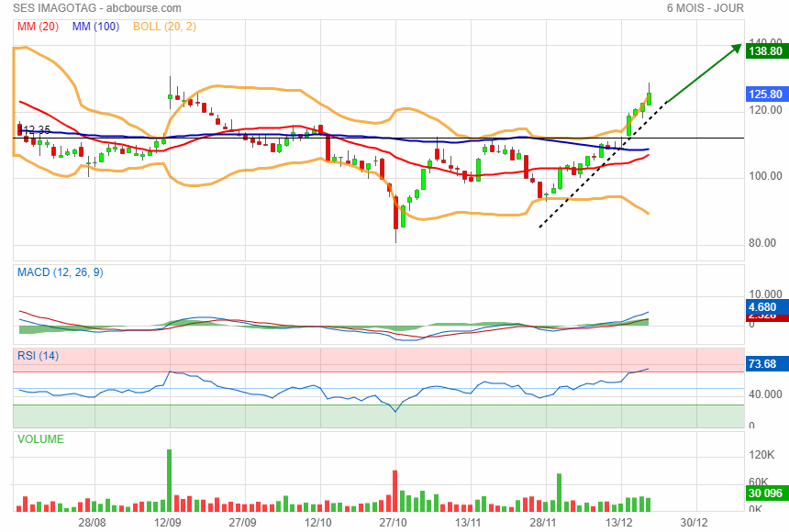The height and width of the screenshot is (532, 789).
Task: Click the 13/12 date axis label
Action: coord(619,523)
